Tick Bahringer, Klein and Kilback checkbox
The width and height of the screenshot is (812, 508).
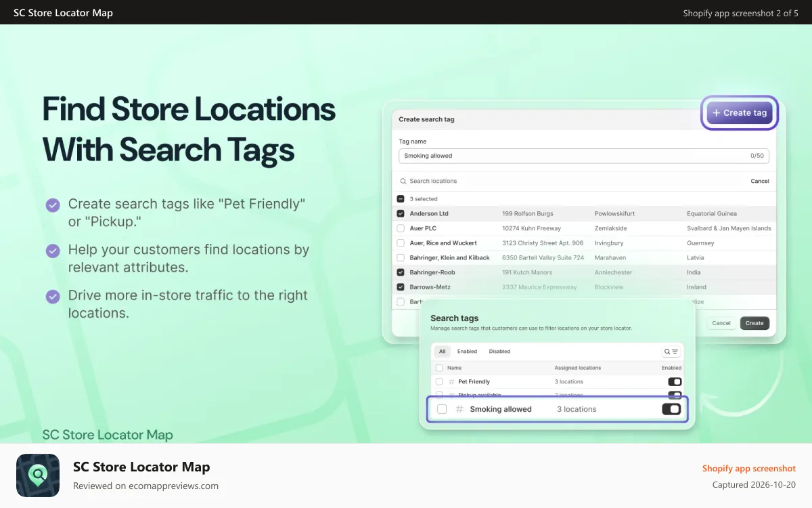401,258
